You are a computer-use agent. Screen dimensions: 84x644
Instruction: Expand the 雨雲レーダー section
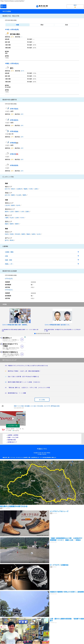pyautogui.click(x=42, y=264)
